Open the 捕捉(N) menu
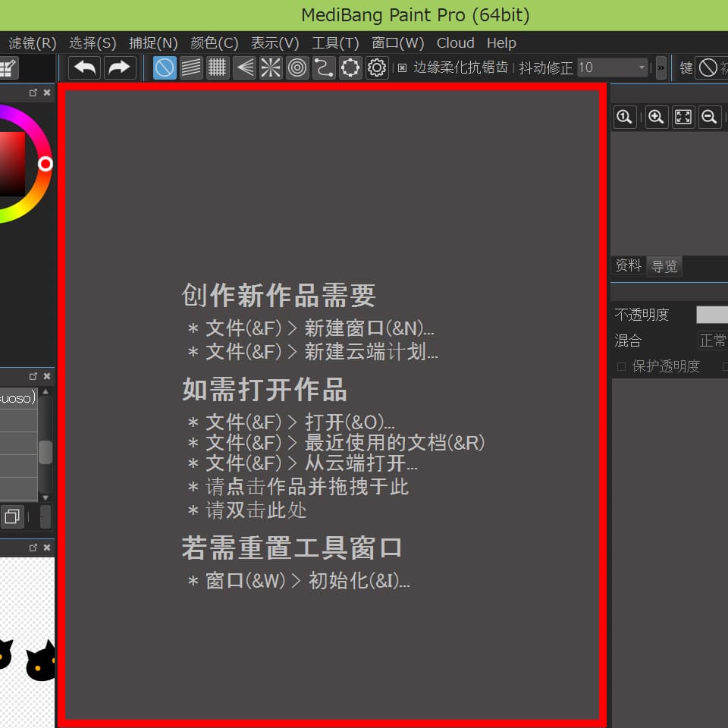This screenshot has width=728, height=728. (153, 43)
